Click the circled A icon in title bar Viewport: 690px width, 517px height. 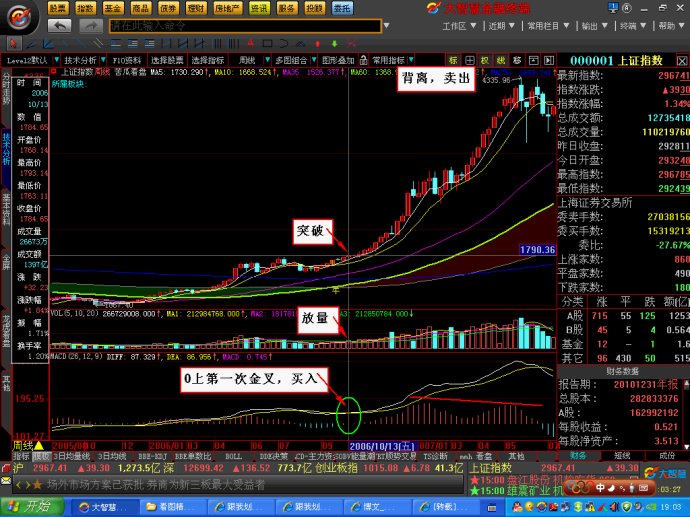tap(627, 8)
